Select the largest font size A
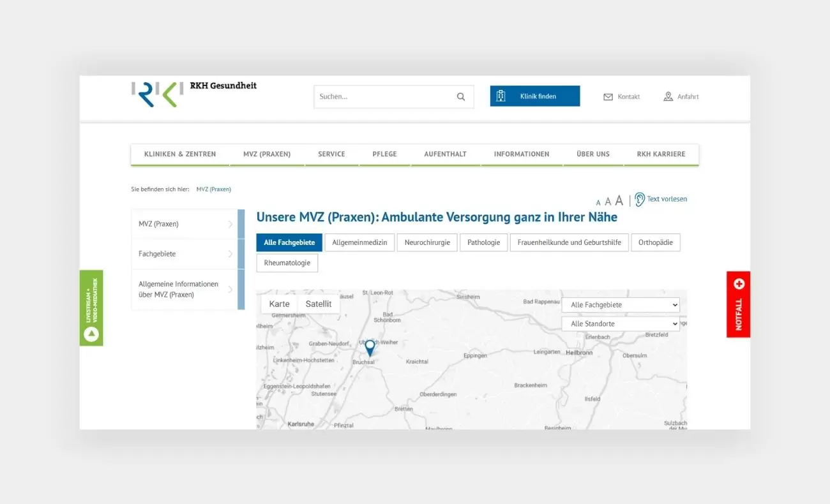Screen dimensions: 830x504 point(619,200)
